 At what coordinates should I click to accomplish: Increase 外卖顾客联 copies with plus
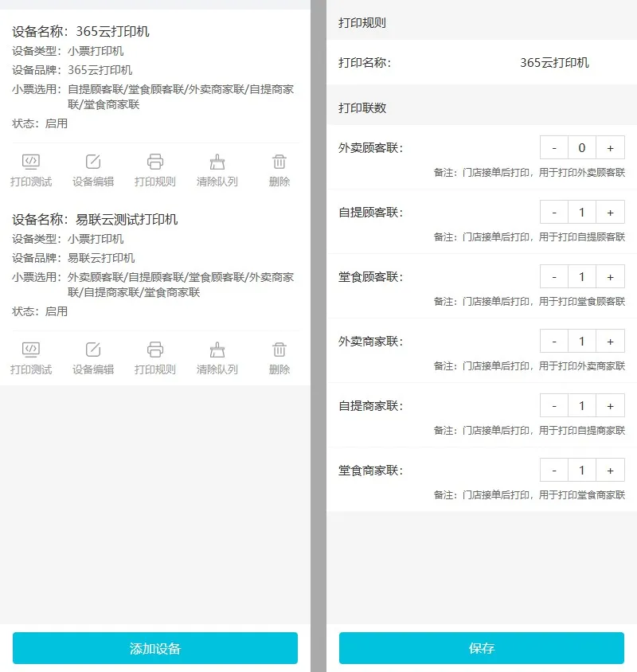pyautogui.click(x=610, y=148)
